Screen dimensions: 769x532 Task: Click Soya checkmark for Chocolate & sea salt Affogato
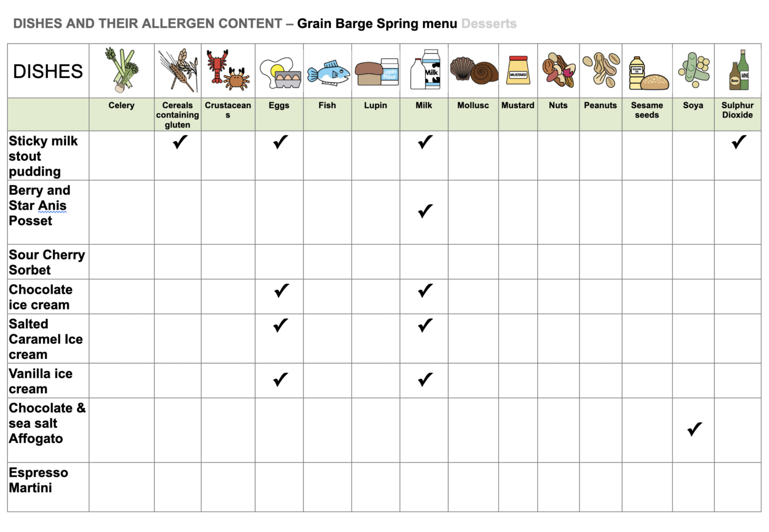click(x=694, y=429)
